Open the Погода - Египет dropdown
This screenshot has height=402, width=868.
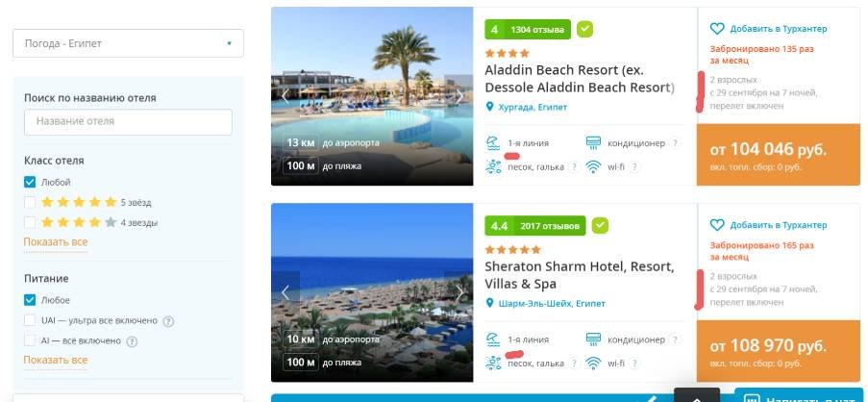pos(128,43)
